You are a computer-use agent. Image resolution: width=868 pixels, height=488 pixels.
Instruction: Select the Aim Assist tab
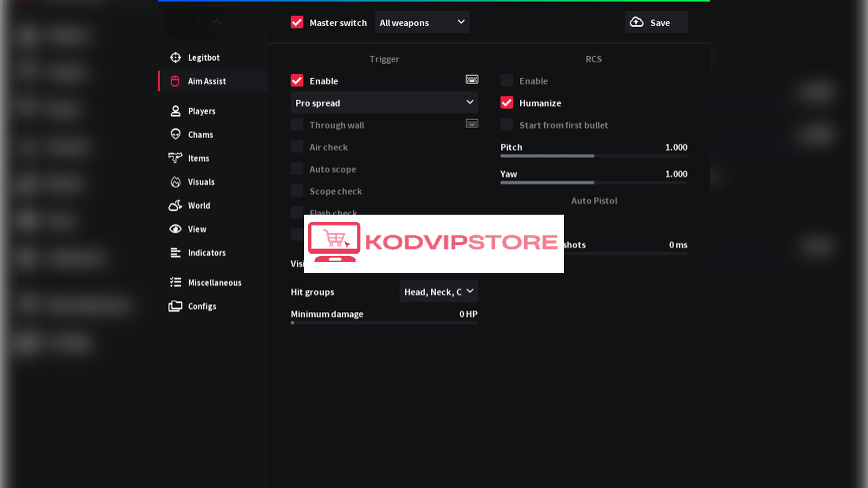[213, 81]
